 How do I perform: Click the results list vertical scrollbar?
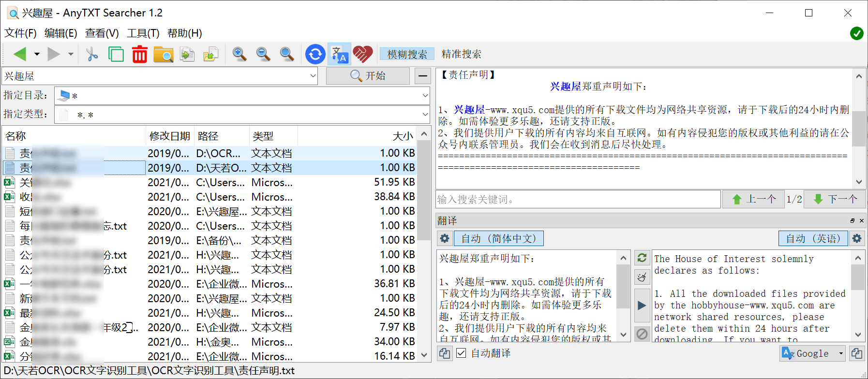point(424,191)
